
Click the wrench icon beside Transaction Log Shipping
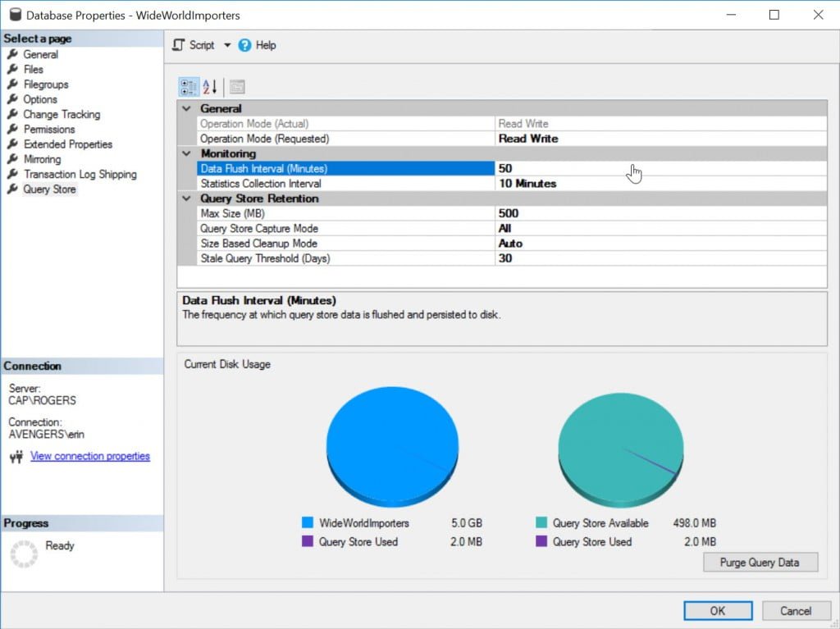[x=12, y=174]
